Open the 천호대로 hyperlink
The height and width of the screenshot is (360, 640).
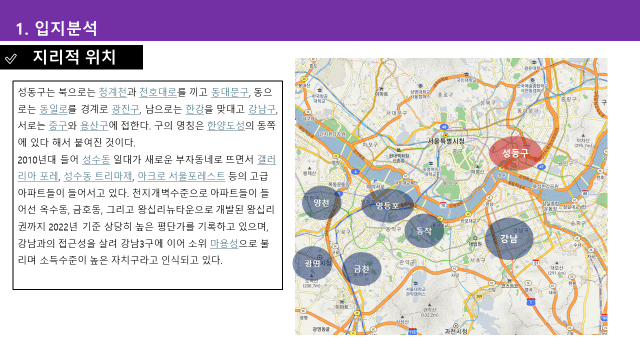[x=158, y=92]
